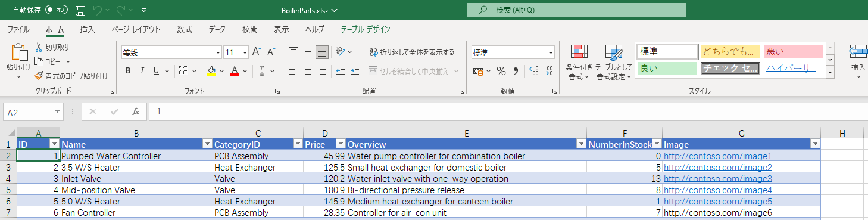The height and width of the screenshot is (220, 868).
Task: Toggle middle vertical alignment
Action: coord(308,52)
